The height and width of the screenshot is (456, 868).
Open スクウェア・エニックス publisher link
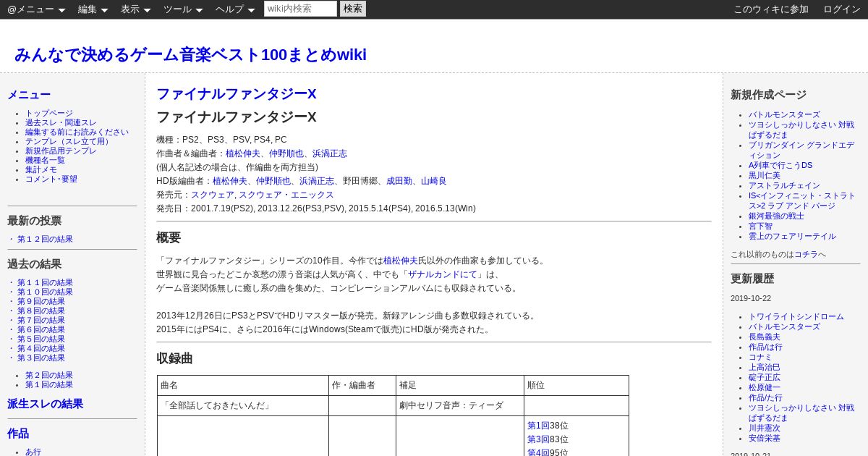[286, 195]
